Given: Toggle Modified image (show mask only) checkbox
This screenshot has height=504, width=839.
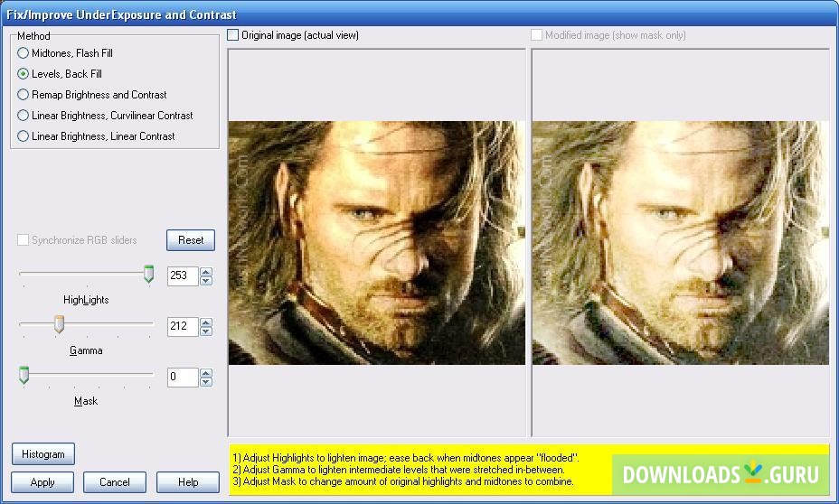Looking at the screenshot, I should [536, 35].
